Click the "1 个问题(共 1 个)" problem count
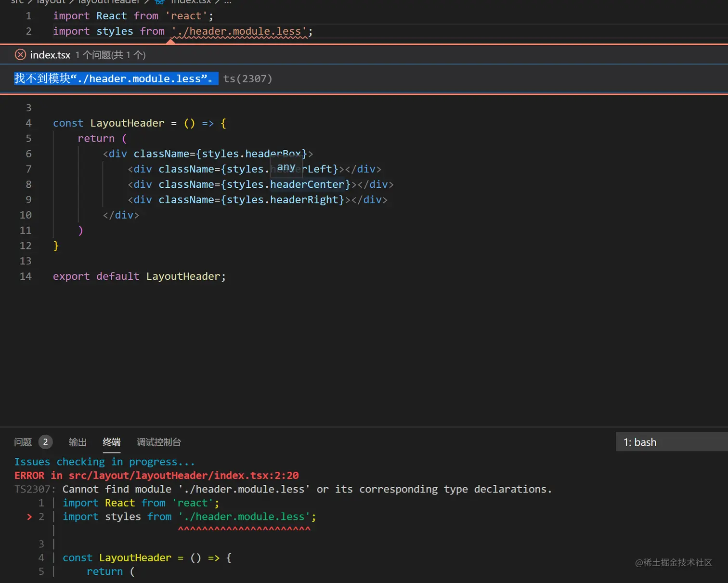The height and width of the screenshot is (583, 728). point(110,55)
